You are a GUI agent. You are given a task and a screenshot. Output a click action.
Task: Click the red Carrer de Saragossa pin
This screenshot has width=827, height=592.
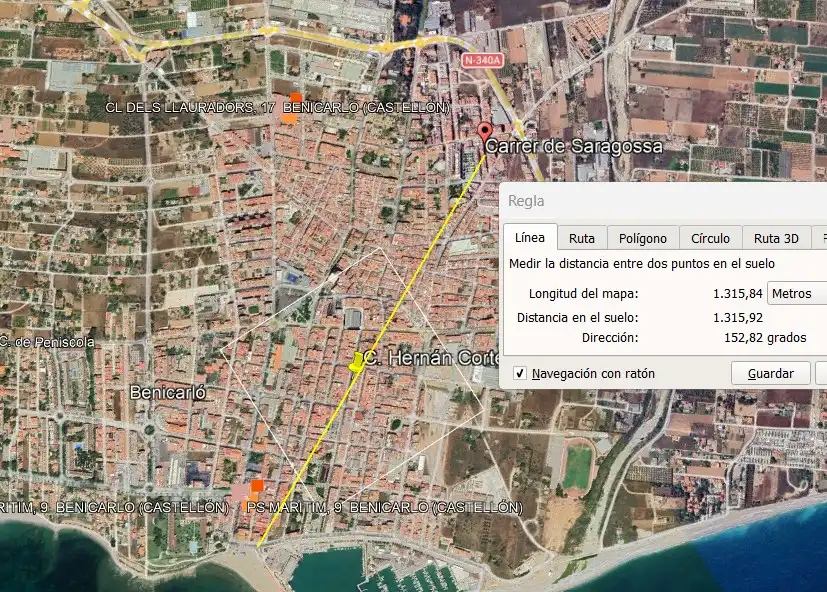(x=484, y=131)
